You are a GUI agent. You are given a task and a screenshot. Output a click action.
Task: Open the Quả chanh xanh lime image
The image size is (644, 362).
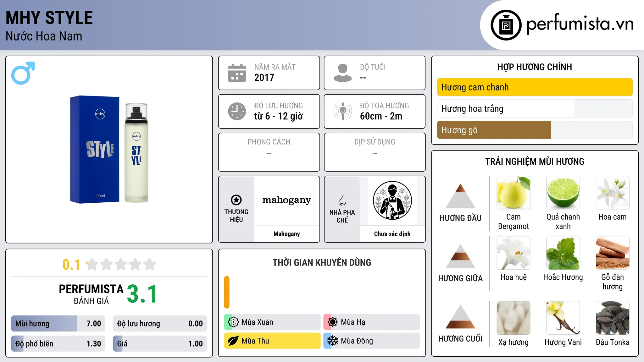tap(563, 193)
